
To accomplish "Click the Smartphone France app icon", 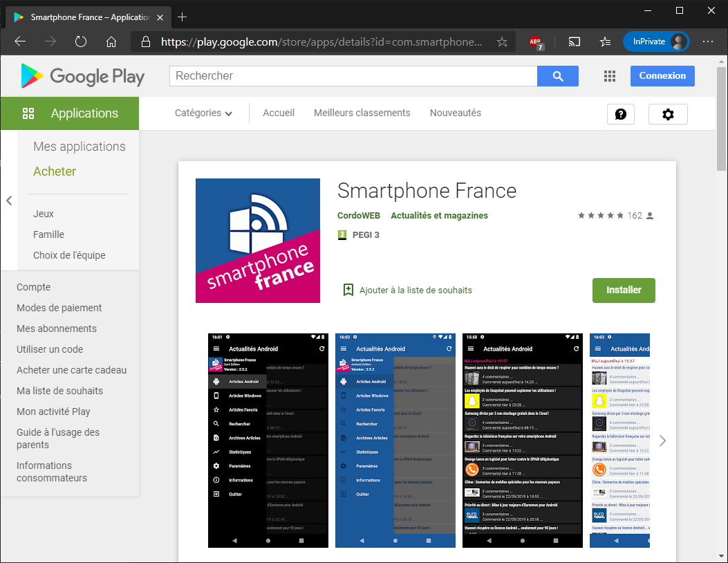I will (x=258, y=241).
